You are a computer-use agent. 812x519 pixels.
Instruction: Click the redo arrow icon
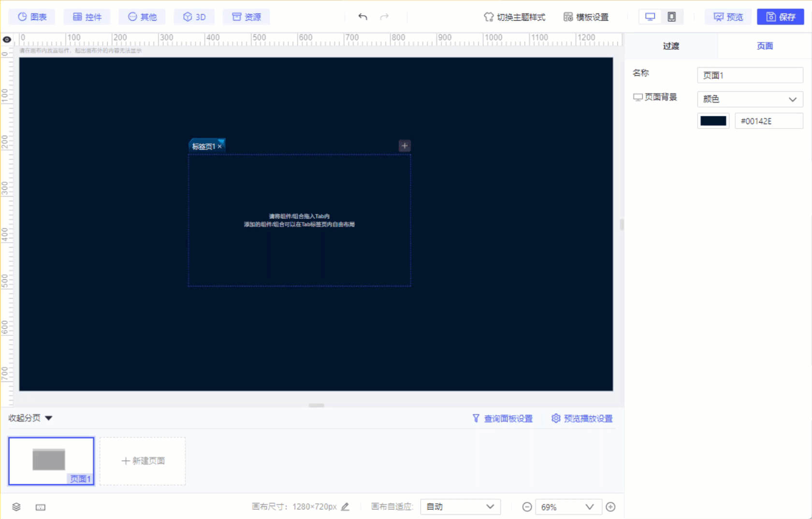tap(384, 16)
